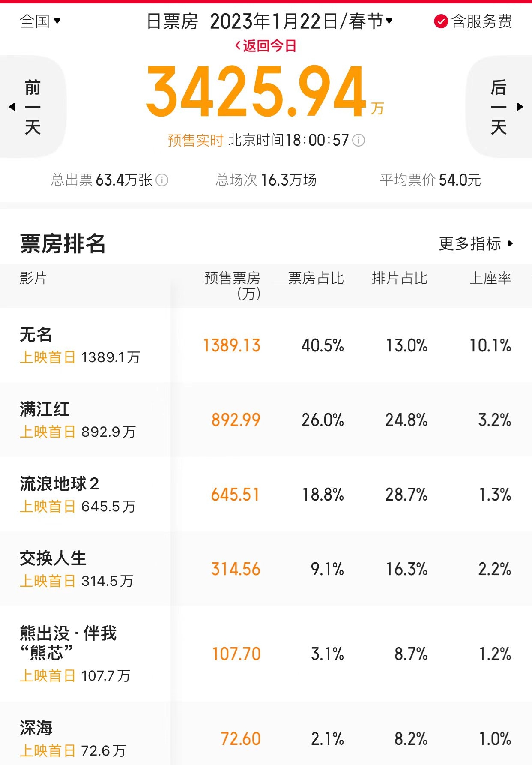Screen dimensions: 532x765
Task: Toggle the 含服务费 checkbox
Action: 441,21
